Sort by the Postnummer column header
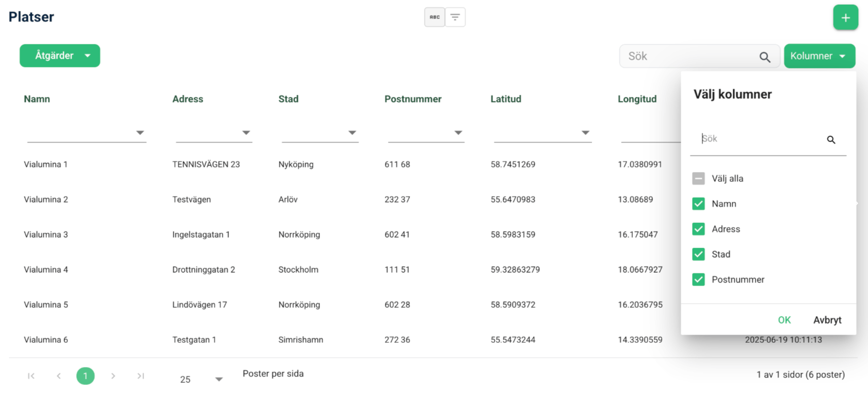The image size is (868, 407). 413,99
